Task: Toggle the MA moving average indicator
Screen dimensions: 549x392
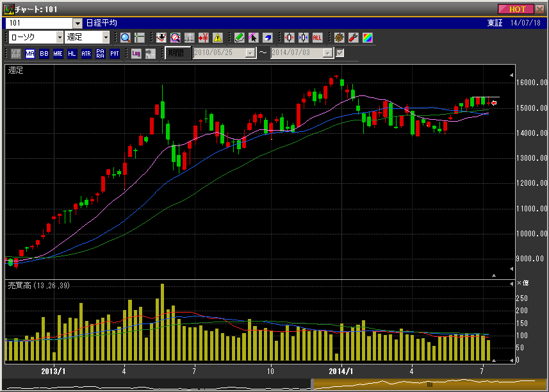Action: pyautogui.click(x=30, y=54)
